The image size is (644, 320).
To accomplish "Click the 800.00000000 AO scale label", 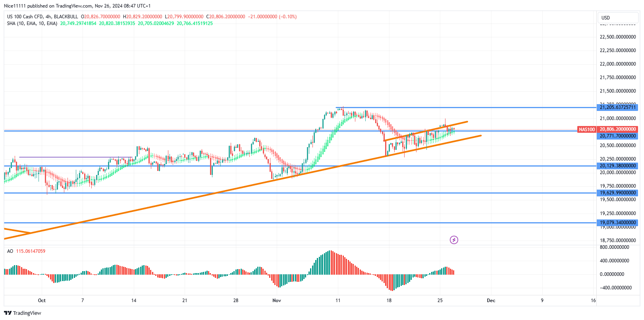I will click(615, 247).
